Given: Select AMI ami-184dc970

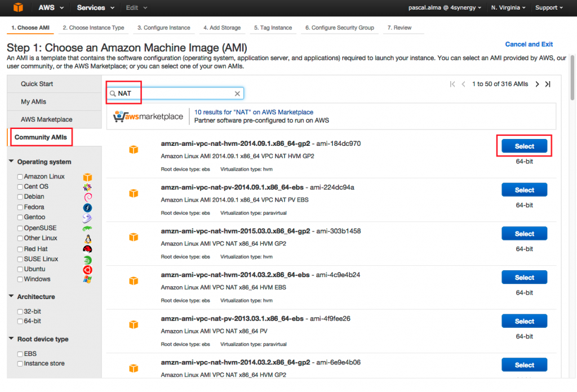Looking at the screenshot, I should pos(524,146).
